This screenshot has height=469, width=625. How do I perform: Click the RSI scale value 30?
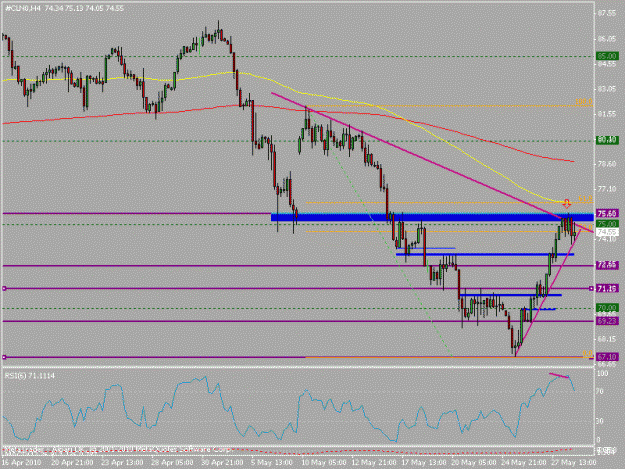coord(601,421)
